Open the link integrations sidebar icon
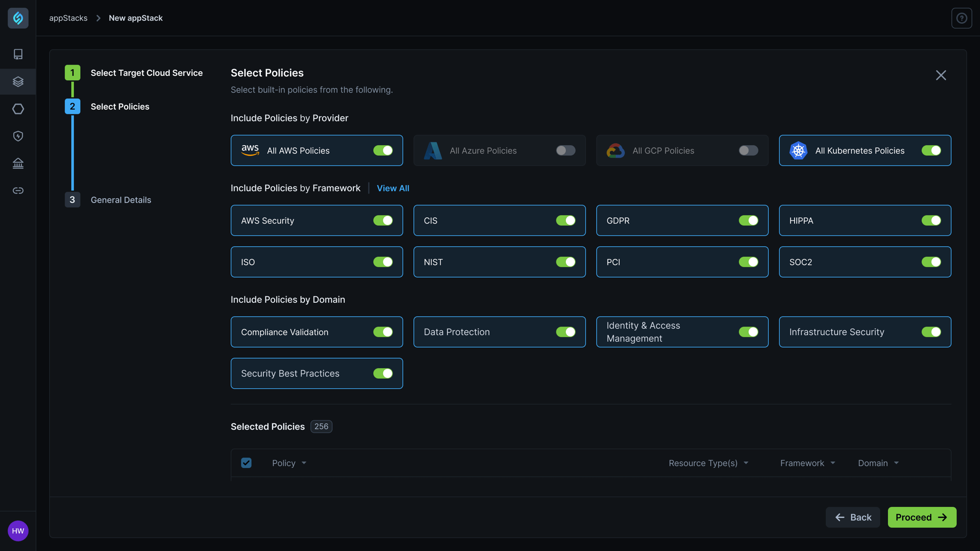 [18, 191]
